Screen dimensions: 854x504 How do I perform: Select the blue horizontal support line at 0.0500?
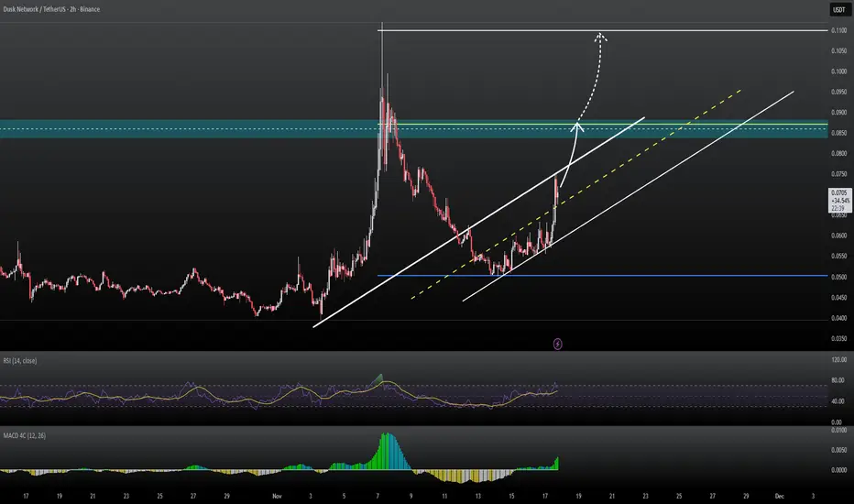[602, 276]
